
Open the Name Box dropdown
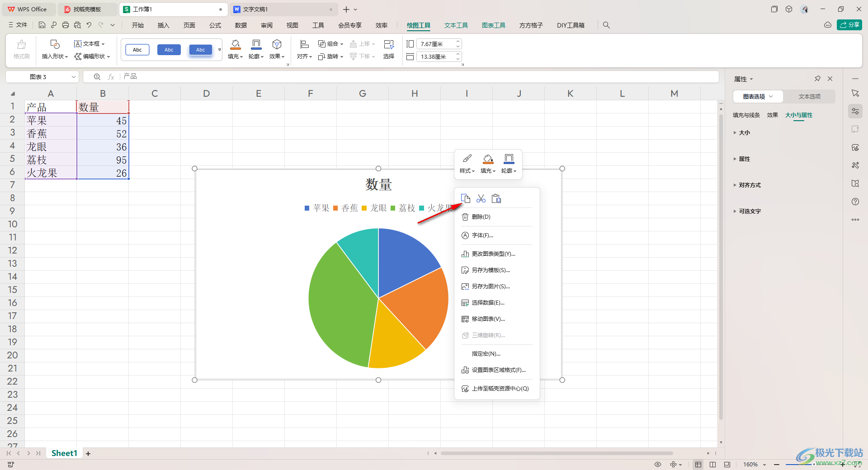tap(74, 77)
